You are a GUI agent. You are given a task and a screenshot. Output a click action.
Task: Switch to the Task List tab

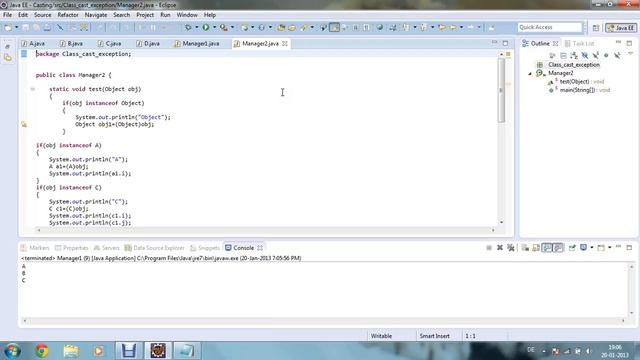pyautogui.click(x=579, y=43)
